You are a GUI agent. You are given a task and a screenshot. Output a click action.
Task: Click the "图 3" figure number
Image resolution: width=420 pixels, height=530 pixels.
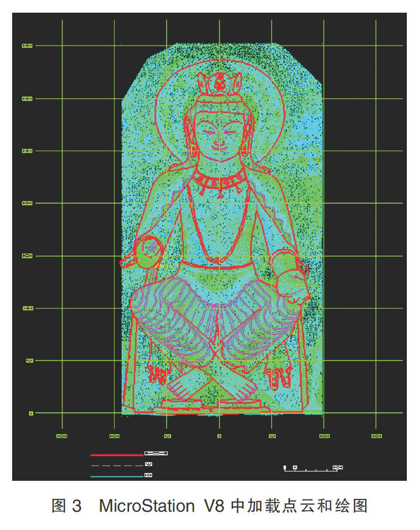pyautogui.click(x=66, y=506)
